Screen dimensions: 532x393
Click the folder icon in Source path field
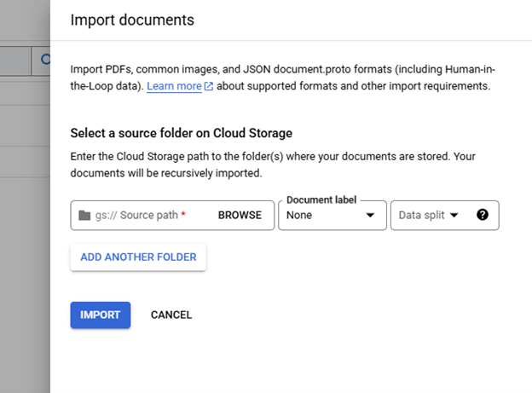click(84, 216)
